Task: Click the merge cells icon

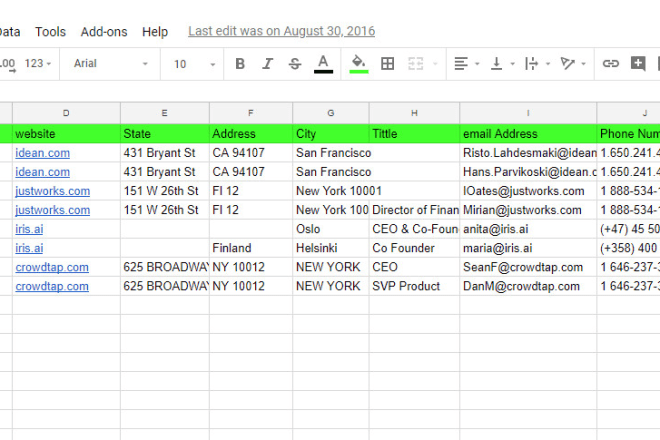Action: tap(415, 64)
